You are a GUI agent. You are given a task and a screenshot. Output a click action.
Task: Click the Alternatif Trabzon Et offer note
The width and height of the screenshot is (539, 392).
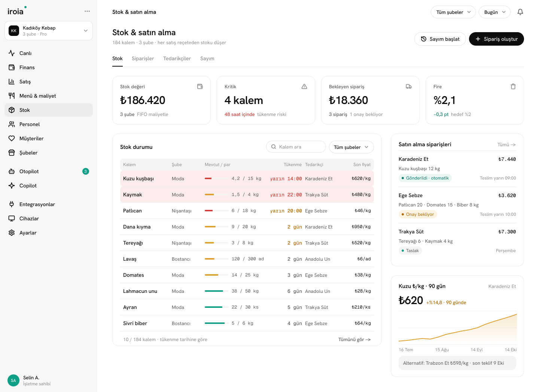pyautogui.click(x=457, y=363)
